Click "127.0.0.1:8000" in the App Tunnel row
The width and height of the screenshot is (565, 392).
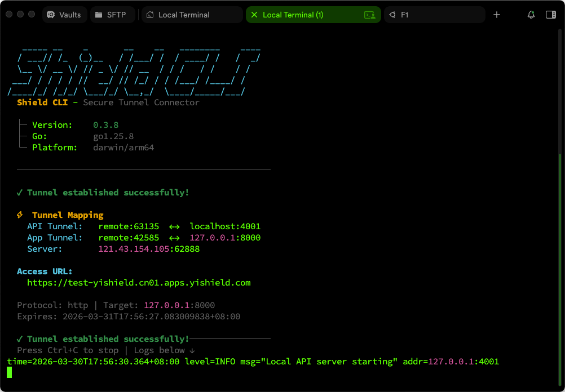click(225, 238)
